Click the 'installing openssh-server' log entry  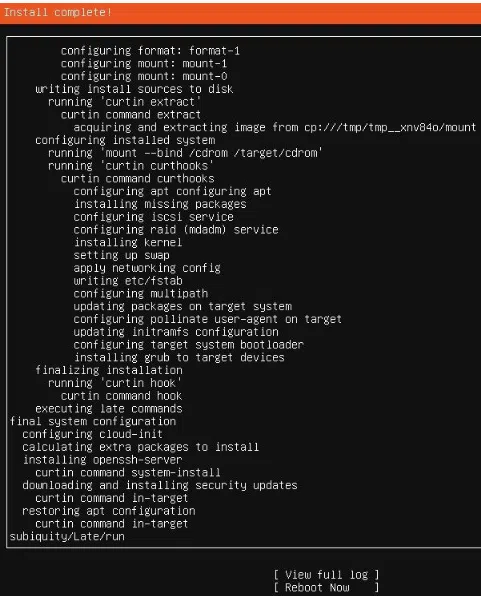[102, 460]
